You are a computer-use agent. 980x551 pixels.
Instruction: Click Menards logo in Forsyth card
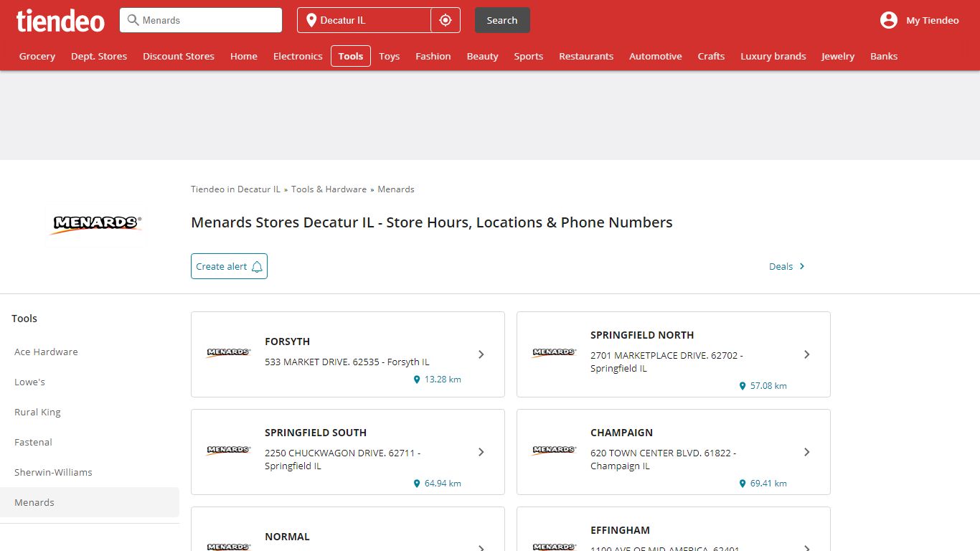pyautogui.click(x=228, y=352)
